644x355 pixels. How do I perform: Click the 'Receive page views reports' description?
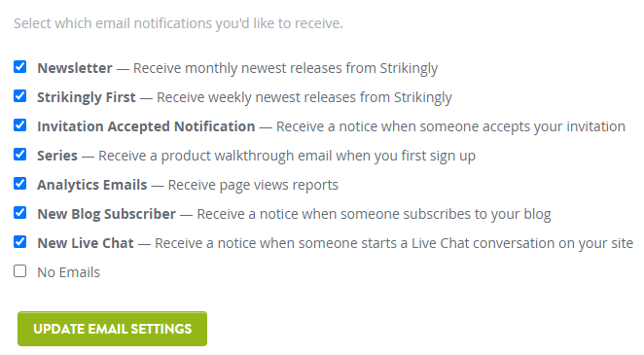point(253,185)
